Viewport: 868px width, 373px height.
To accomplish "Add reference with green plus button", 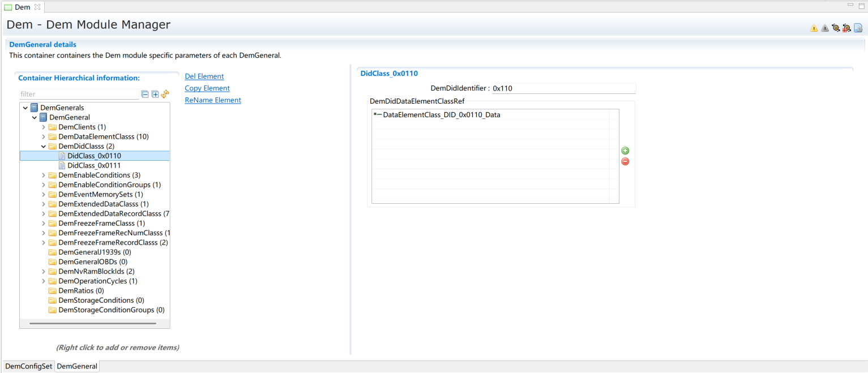I will pos(625,151).
